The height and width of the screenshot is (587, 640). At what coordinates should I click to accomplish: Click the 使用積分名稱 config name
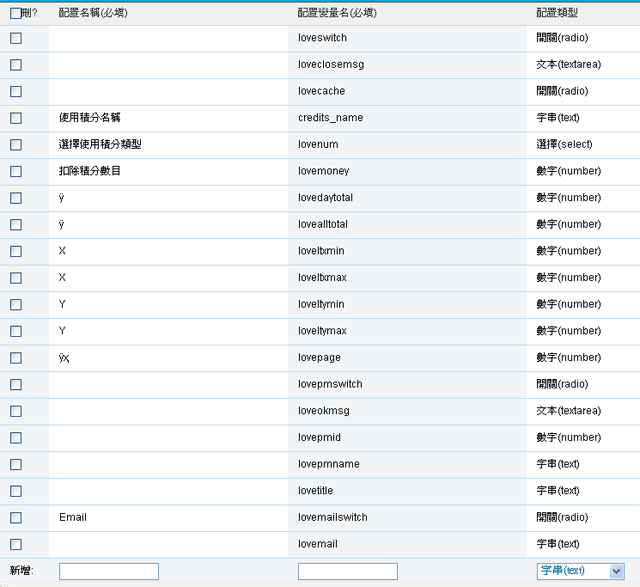pyautogui.click(x=90, y=118)
